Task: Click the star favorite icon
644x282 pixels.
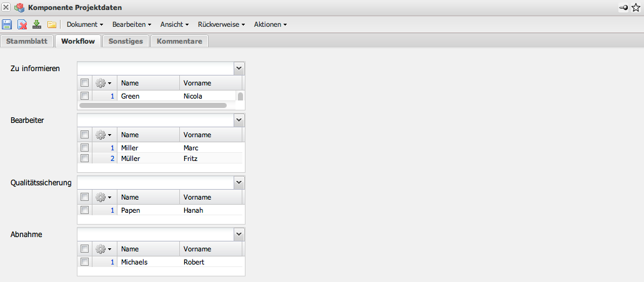Action: click(x=636, y=7)
